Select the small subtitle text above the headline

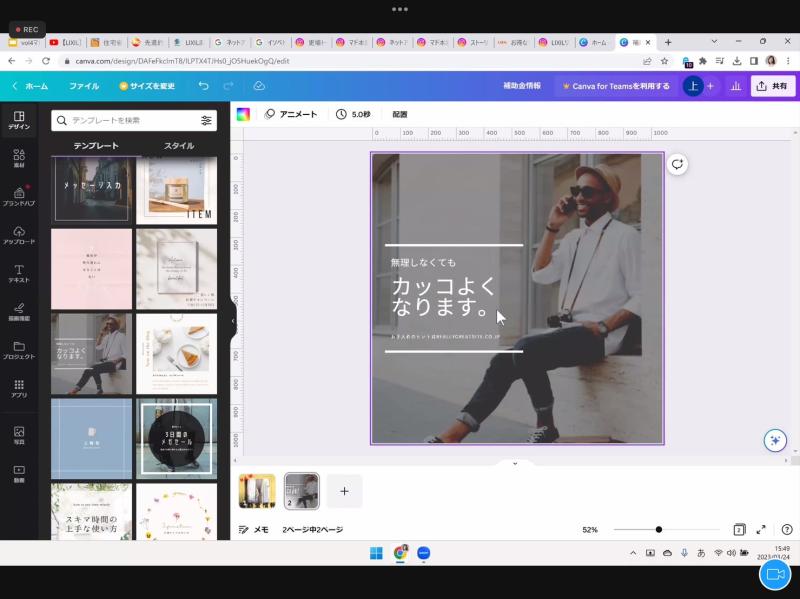click(x=423, y=263)
